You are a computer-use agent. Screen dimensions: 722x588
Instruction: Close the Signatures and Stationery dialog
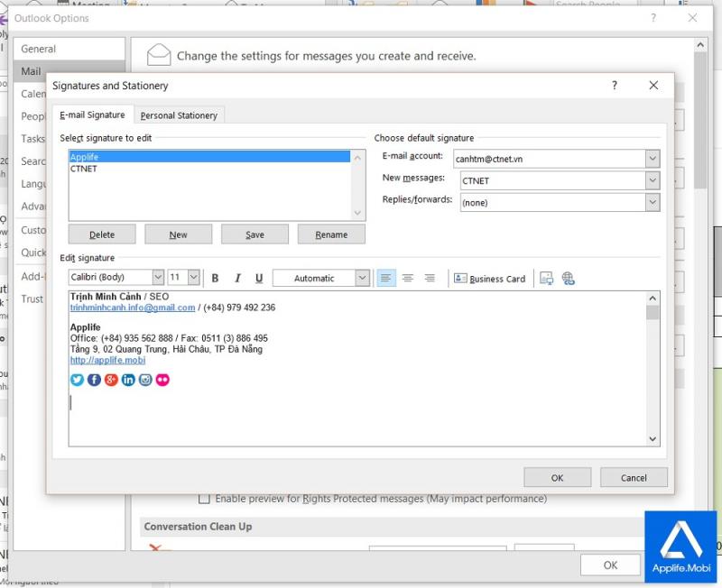[653, 85]
